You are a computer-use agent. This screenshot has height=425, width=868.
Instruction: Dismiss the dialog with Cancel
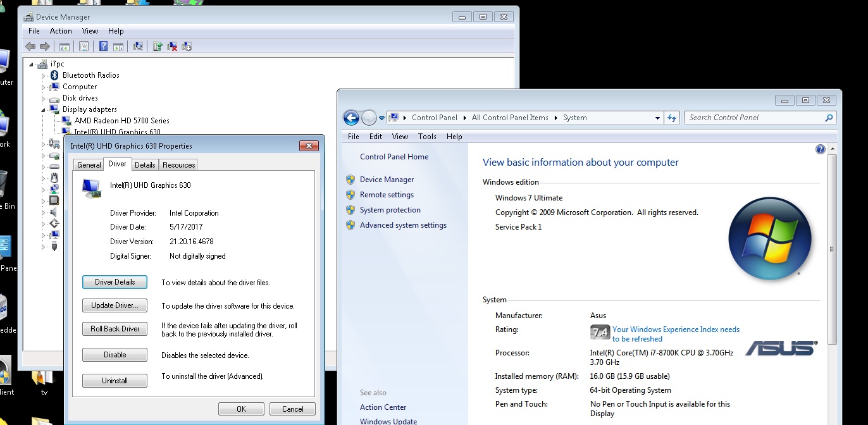[293, 409]
